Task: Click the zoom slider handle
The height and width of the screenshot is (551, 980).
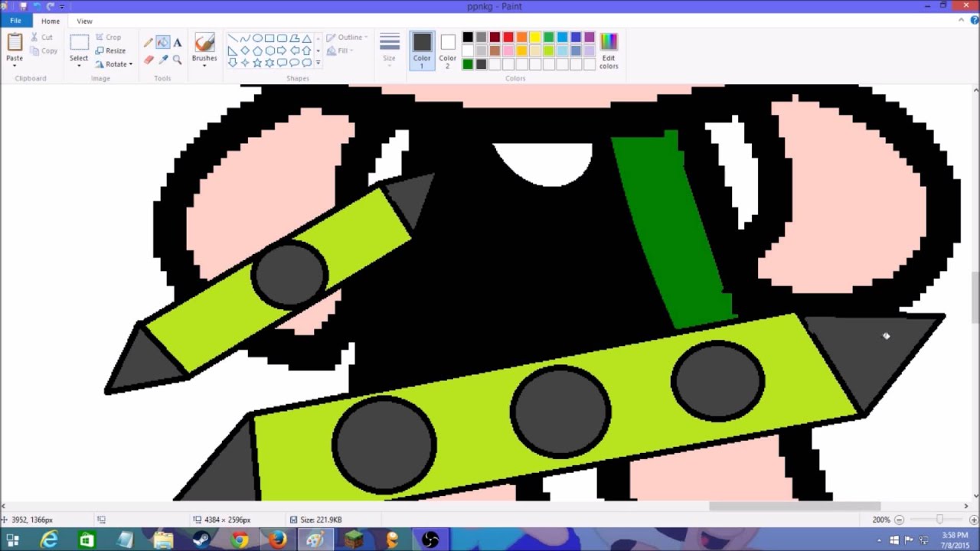Action: point(939,520)
